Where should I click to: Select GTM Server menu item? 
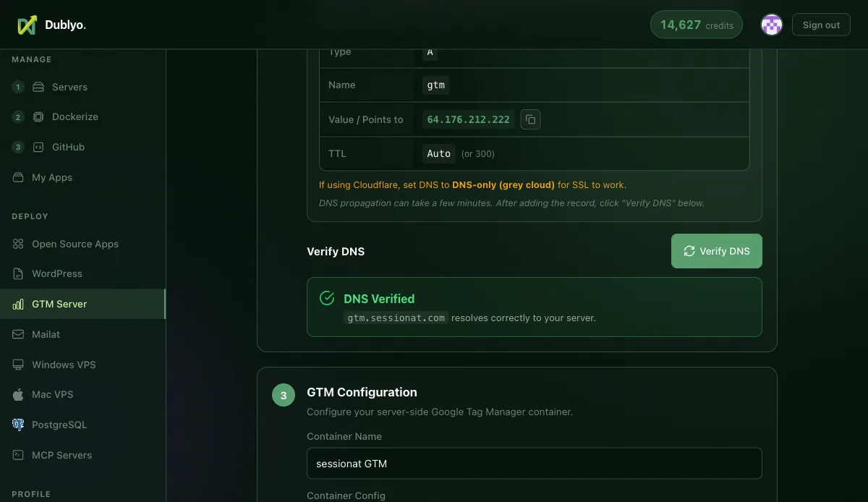click(x=82, y=304)
